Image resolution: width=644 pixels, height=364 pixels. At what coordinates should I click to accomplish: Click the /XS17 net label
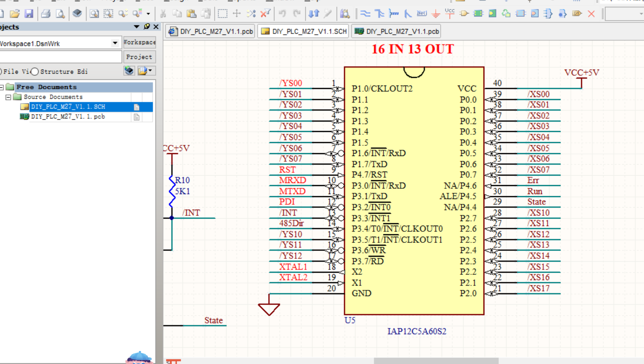[x=538, y=288]
